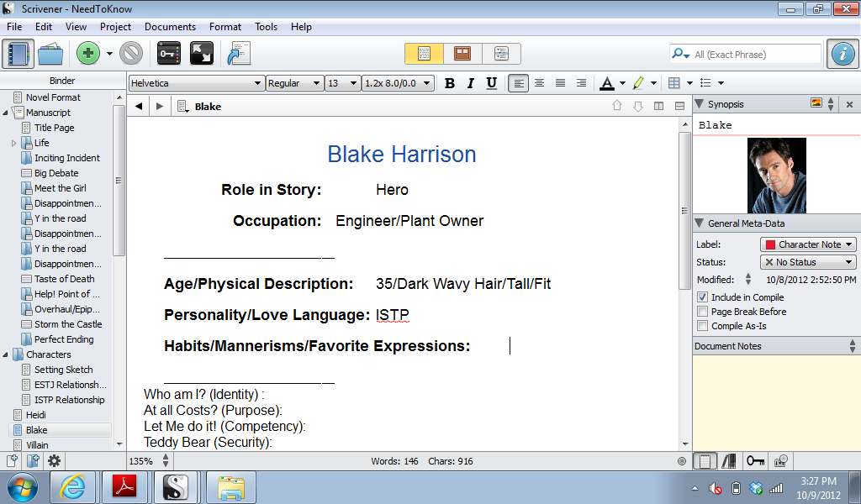Open the Collections folder icon
This screenshot has height=504, width=861.
(x=50, y=54)
